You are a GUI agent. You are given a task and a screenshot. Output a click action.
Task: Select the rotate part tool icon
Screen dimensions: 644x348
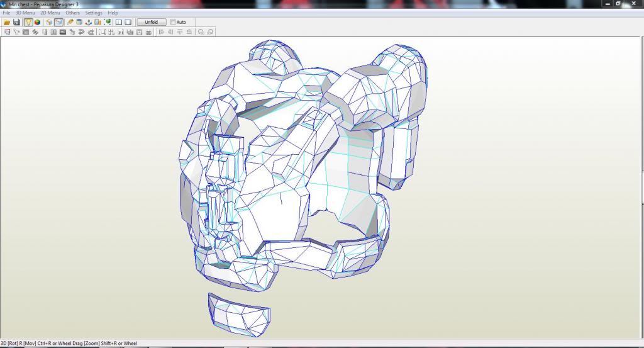16,32
